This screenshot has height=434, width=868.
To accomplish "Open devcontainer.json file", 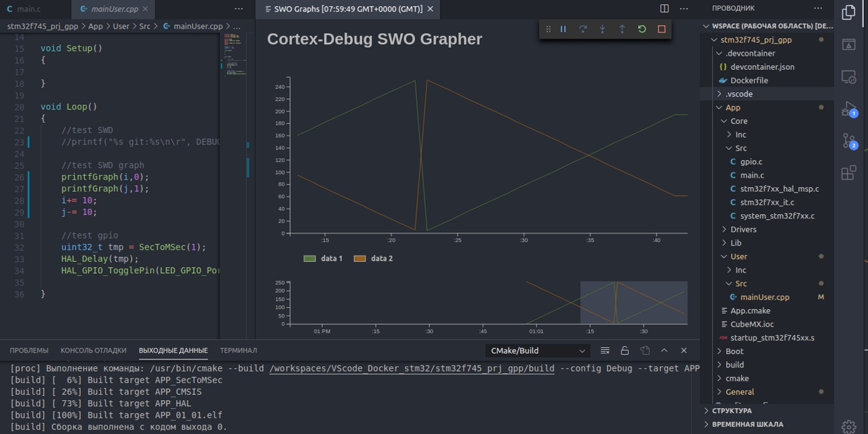I will click(x=767, y=66).
